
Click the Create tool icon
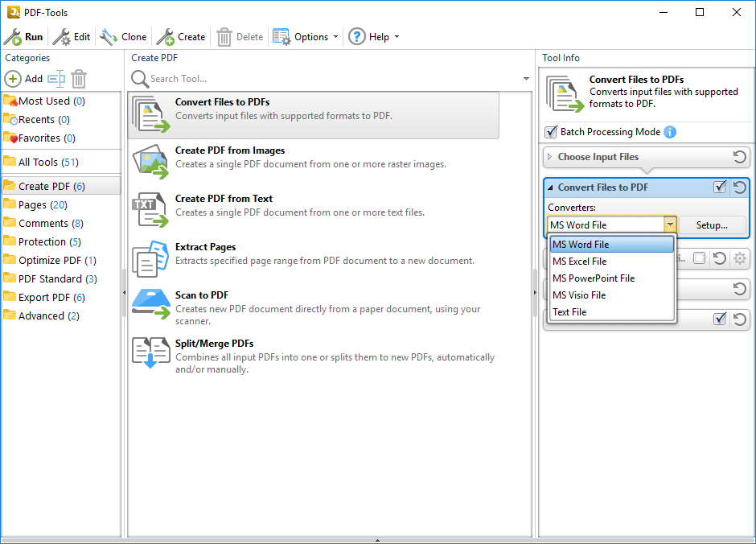[165, 37]
